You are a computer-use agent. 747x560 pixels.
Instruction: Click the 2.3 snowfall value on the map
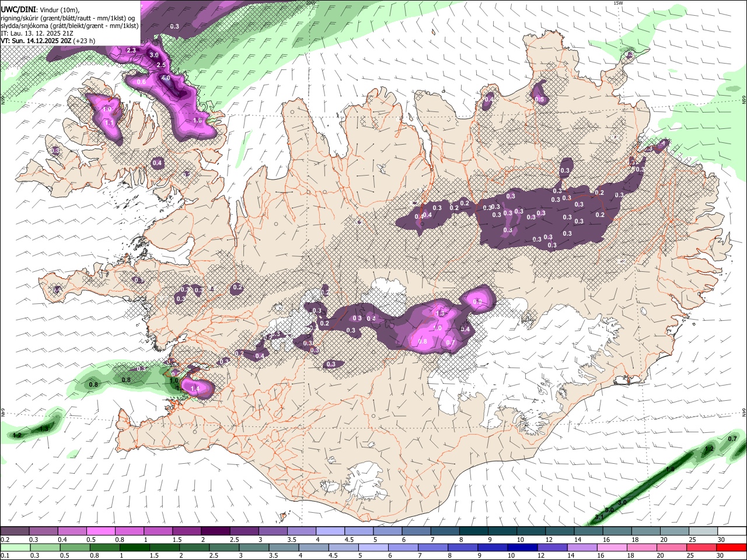pyautogui.click(x=131, y=51)
